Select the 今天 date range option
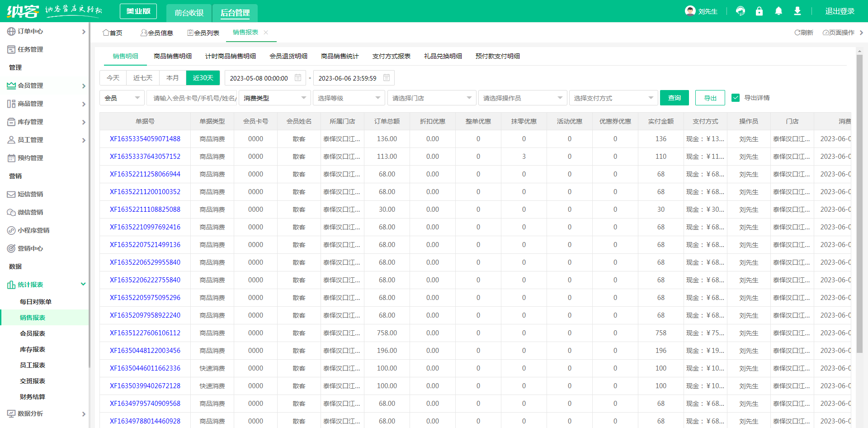This screenshot has height=428, width=868. click(113, 78)
